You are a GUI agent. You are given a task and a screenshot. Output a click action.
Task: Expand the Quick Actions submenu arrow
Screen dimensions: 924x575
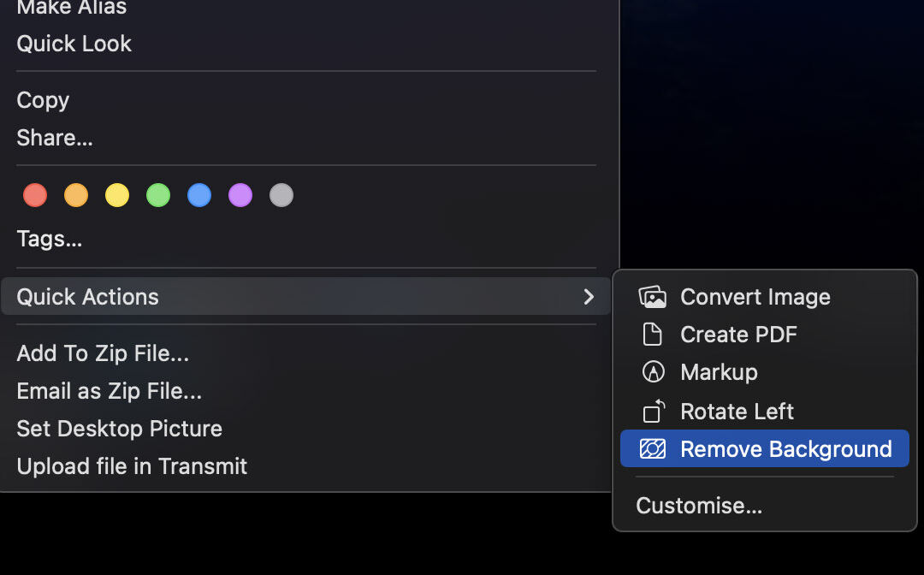pos(589,297)
